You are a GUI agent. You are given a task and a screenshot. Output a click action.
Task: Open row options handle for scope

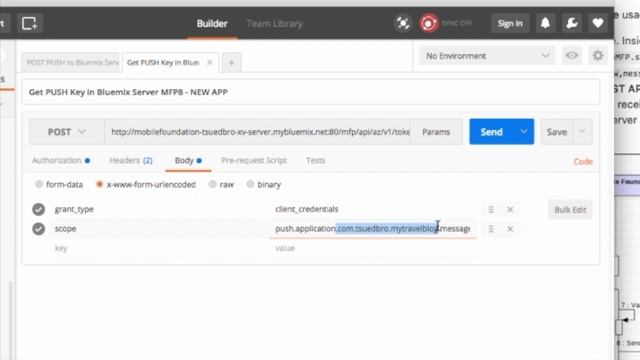tap(491, 229)
